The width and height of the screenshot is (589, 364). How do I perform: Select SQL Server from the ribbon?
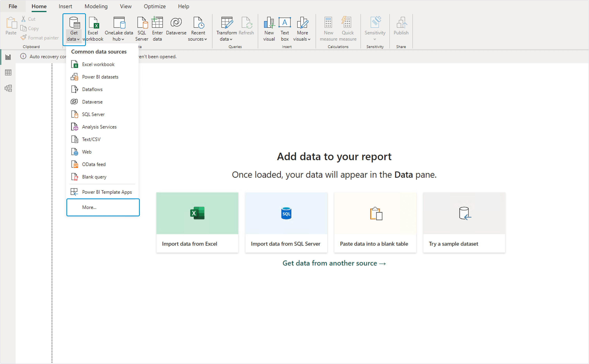142,28
